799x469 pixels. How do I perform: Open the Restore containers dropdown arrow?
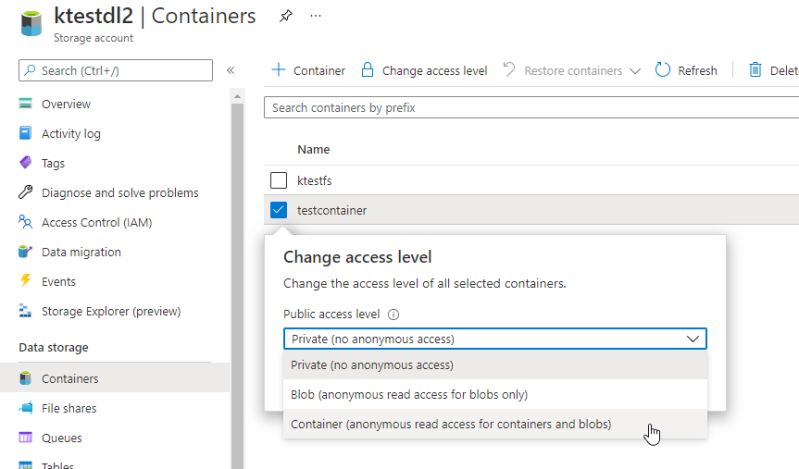pos(633,71)
